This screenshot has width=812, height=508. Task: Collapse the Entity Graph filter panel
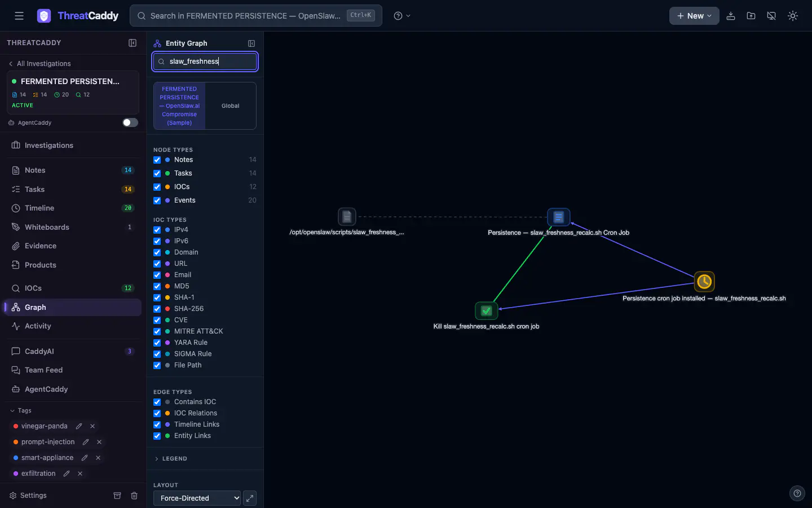click(251, 43)
